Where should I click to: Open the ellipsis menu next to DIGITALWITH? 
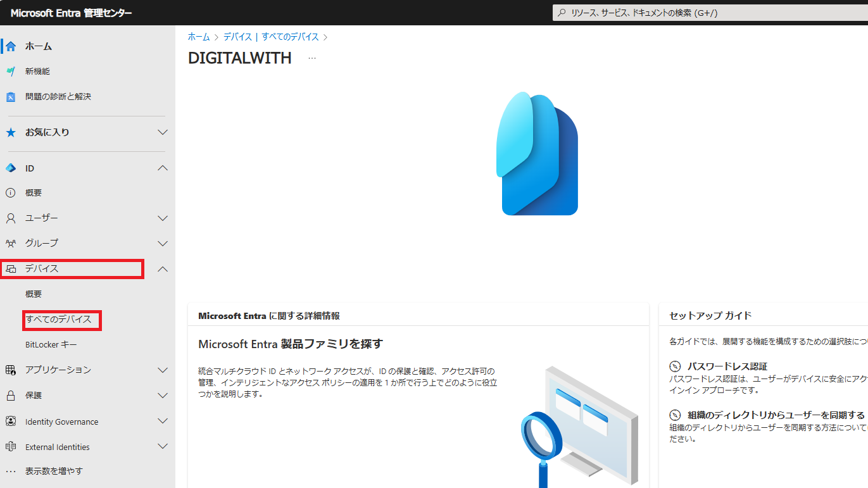pyautogui.click(x=311, y=58)
